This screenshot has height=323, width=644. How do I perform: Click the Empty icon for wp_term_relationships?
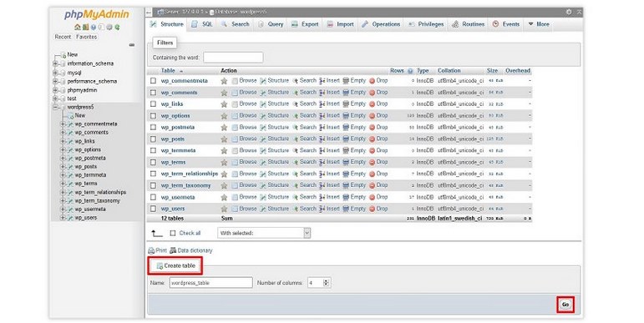click(x=346, y=174)
